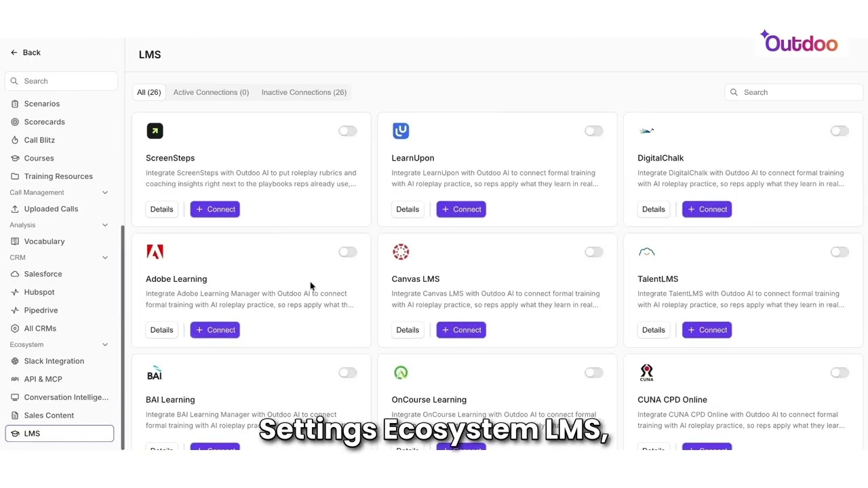Click the Back arrow icon

[x=14, y=52]
